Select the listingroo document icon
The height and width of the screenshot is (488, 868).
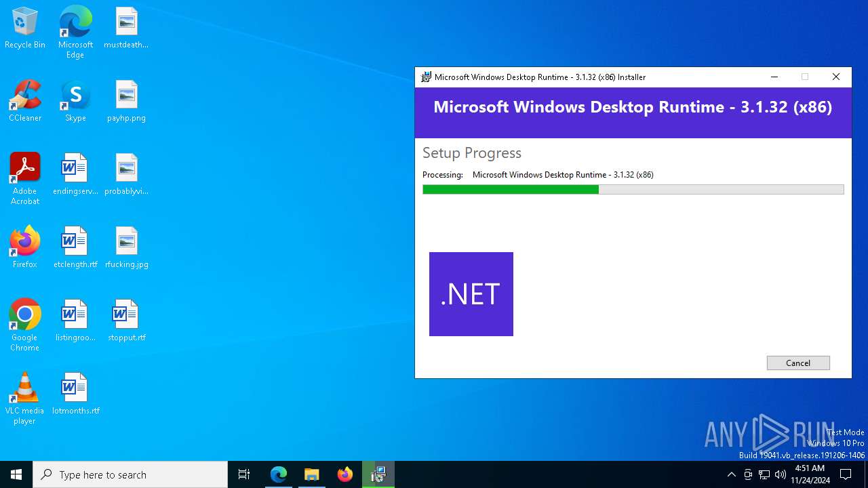point(75,321)
